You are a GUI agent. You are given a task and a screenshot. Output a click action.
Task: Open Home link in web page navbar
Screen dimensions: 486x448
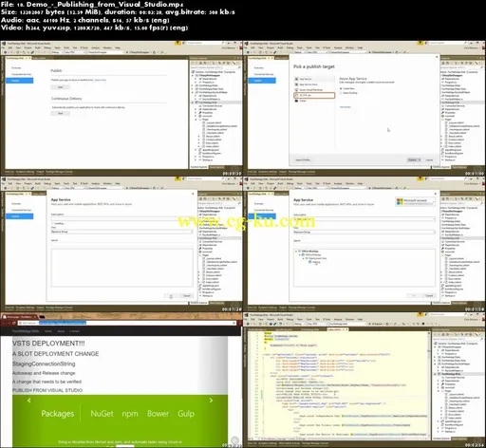pos(48,331)
